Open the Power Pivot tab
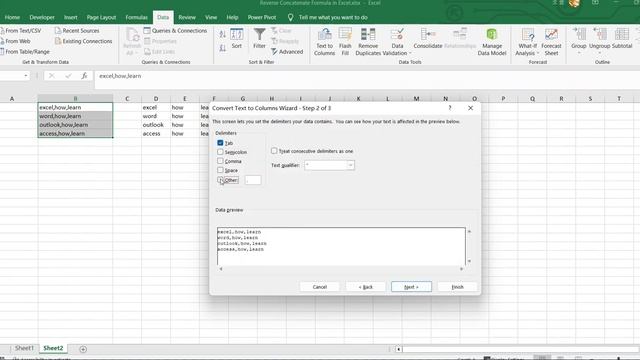 pos(262,18)
